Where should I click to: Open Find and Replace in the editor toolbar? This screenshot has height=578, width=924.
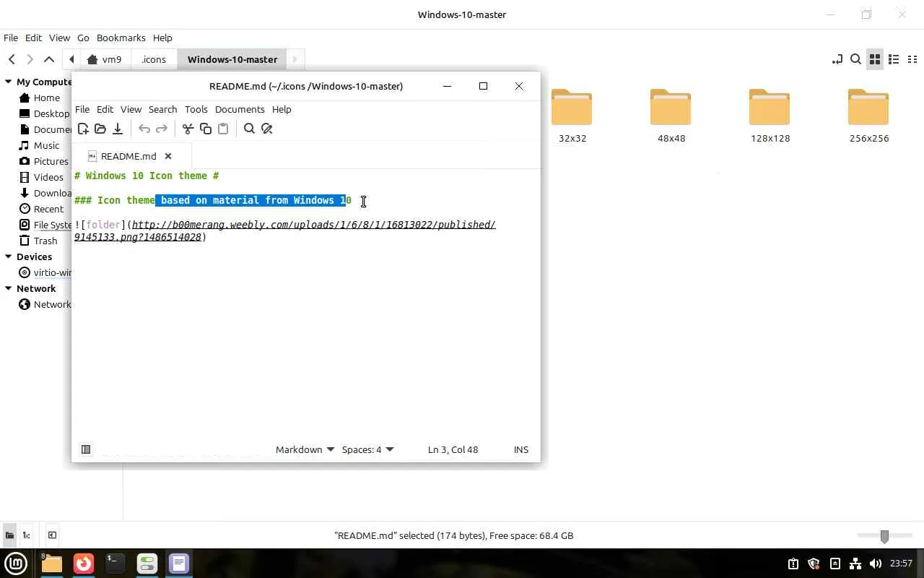pos(267,129)
